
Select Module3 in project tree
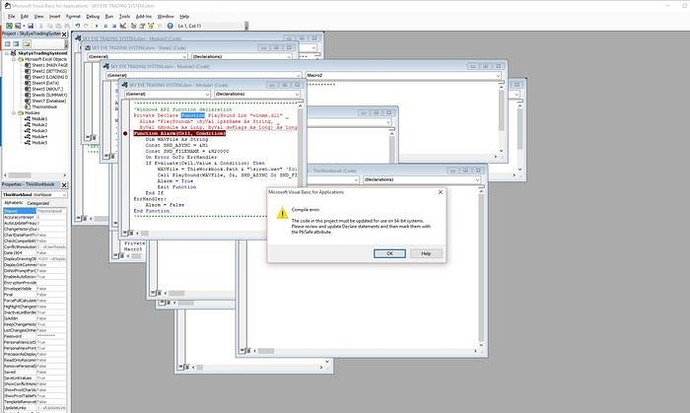point(36,131)
